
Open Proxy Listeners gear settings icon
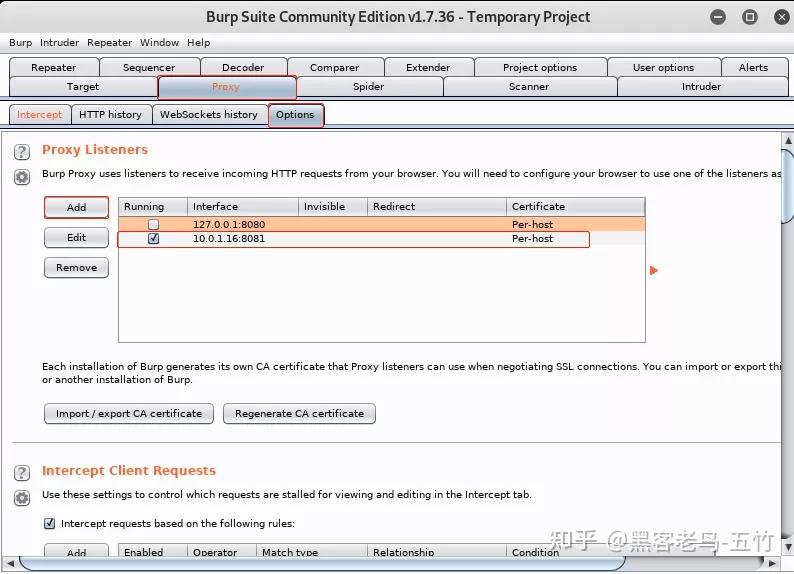(22, 177)
